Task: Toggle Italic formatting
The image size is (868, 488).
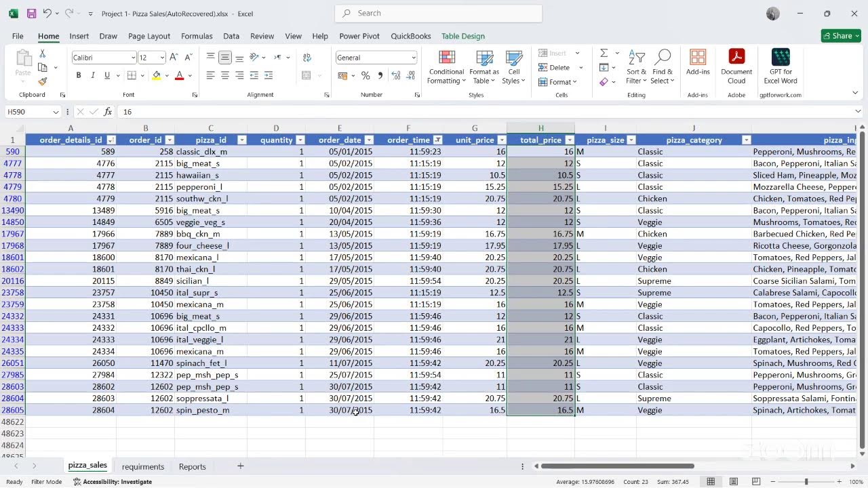Action: click(93, 75)
